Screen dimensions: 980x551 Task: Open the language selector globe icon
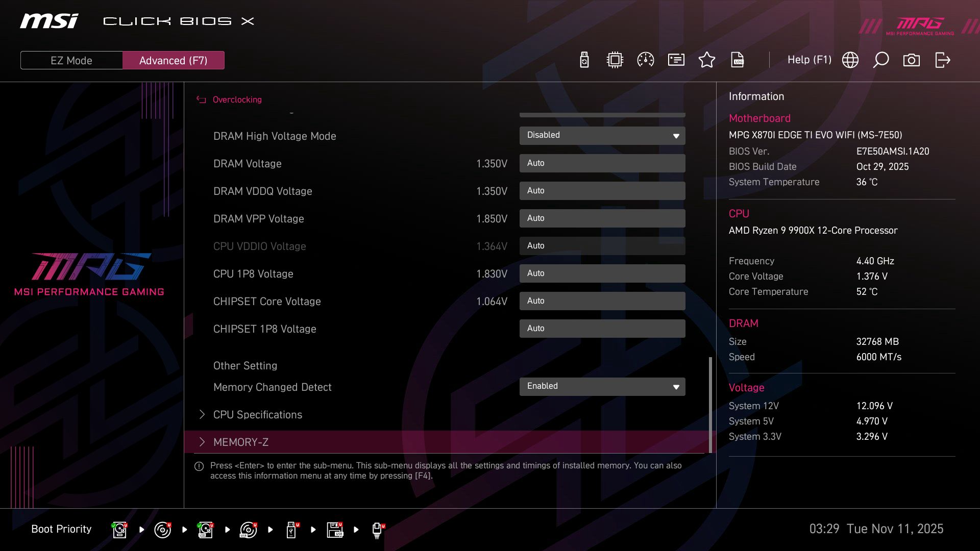(x=850, y=60)
